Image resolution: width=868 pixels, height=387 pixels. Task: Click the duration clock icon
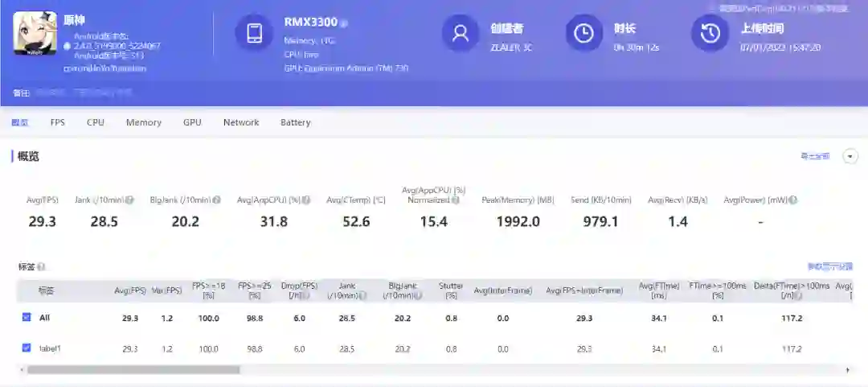click(583, 33)
